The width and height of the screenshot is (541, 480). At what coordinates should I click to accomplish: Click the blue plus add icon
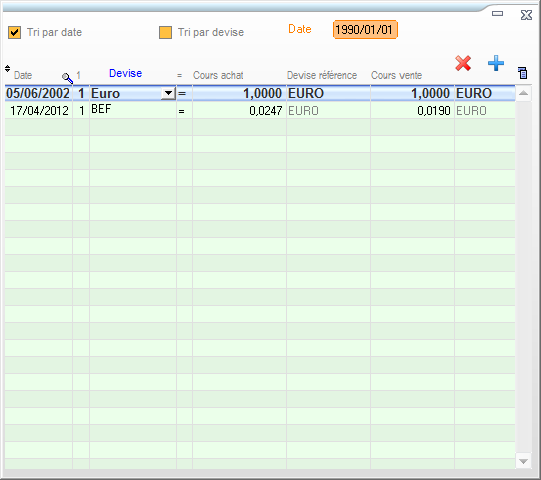coord(496,63)
